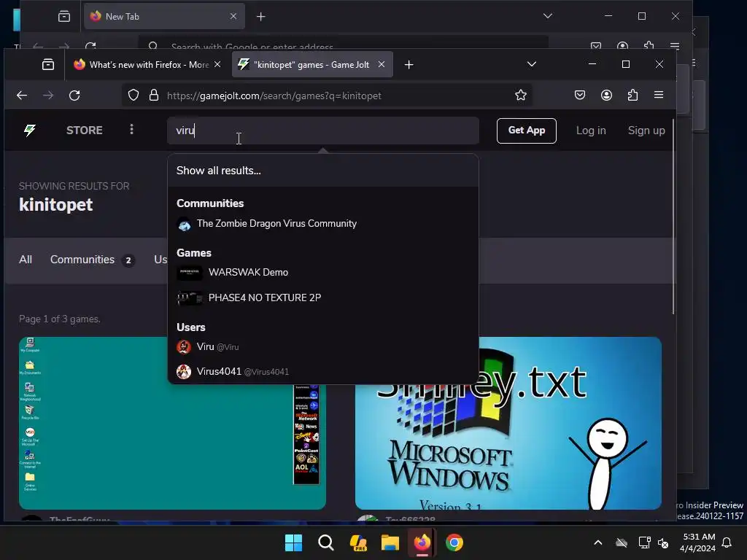Open Pocket save icon in front window
Viewport: 747px width, 560px height.
pyautogui.click(x=580, y=96)
